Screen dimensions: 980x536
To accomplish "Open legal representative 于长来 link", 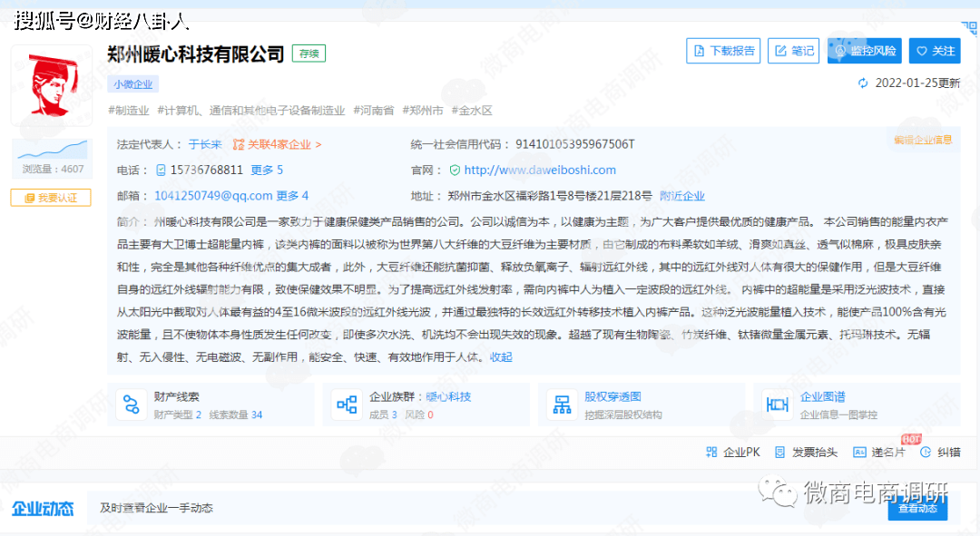I will [x=204, y=144].
